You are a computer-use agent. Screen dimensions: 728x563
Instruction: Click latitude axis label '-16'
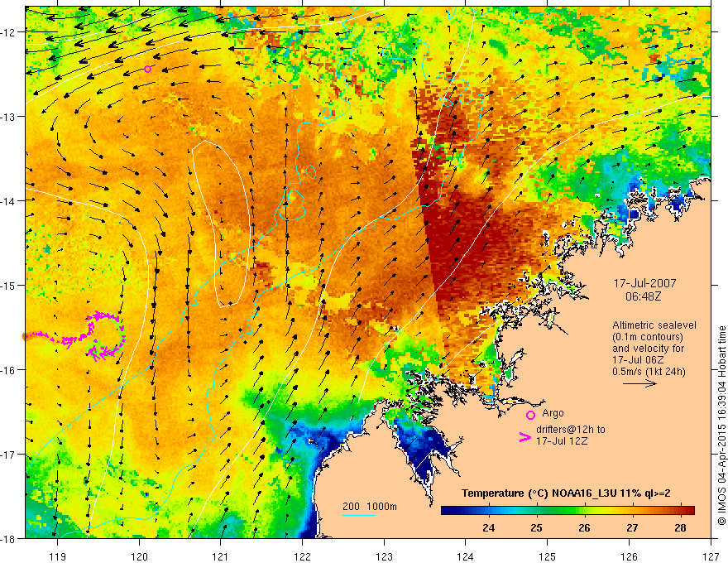click(8, 370)
